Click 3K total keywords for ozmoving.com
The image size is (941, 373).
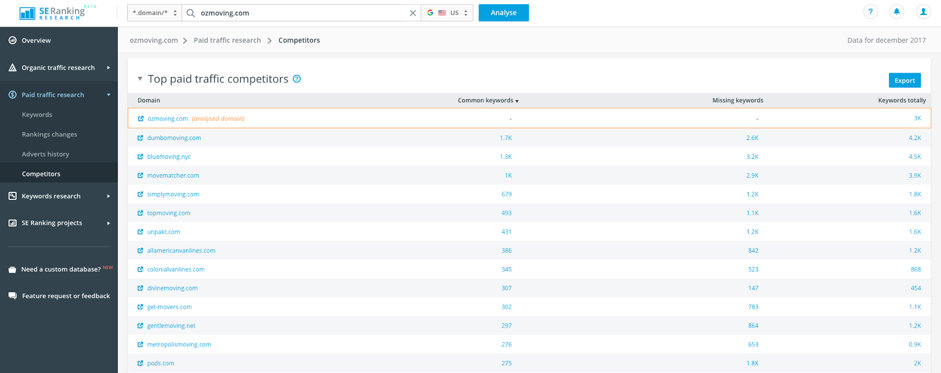917,119
